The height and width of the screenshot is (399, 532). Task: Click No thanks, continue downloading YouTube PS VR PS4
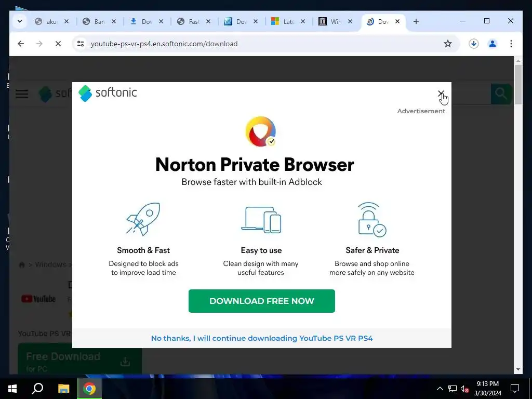tap(262, 338)
